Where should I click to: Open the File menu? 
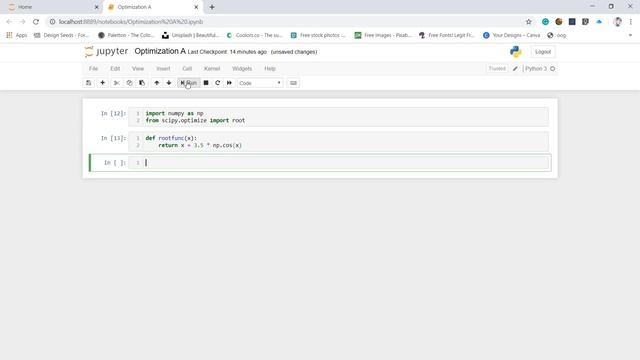tap(93, 69)
